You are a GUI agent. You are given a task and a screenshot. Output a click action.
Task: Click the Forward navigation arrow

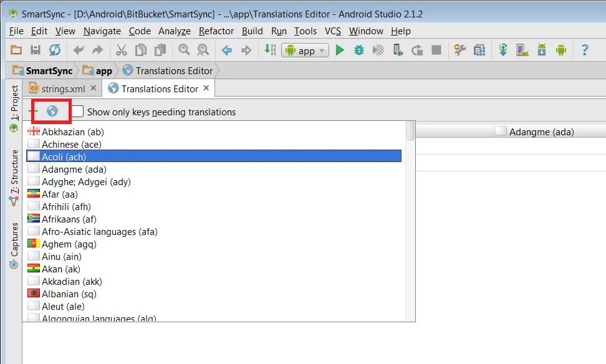click(246, 50)
